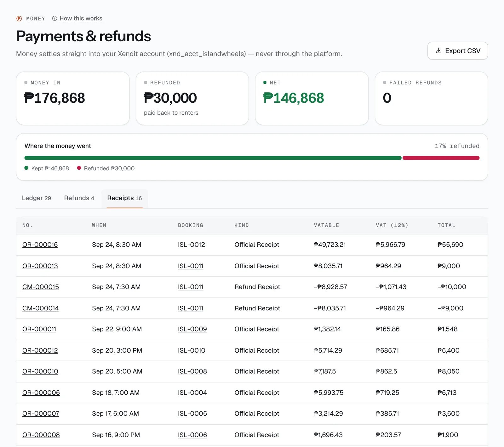Click the download icon in Export CSV
Image resolution: width=504 pixels, height=447 pixels.
(438, 51)
